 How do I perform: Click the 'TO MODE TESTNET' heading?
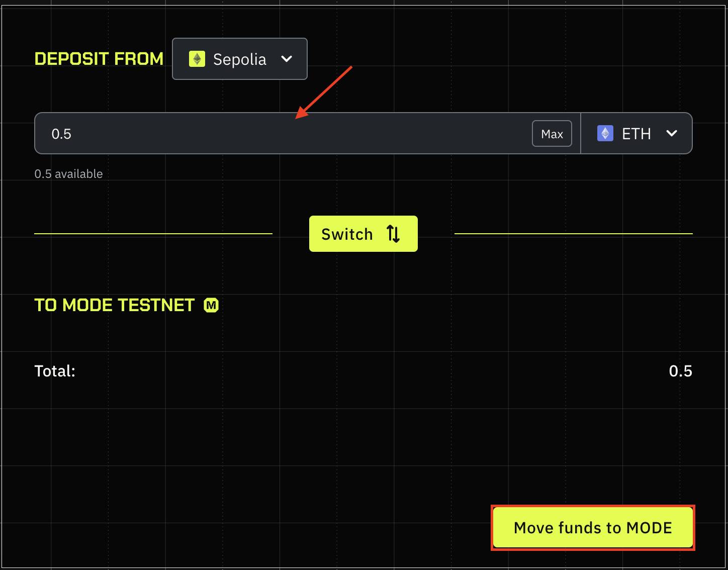point(114,305)
